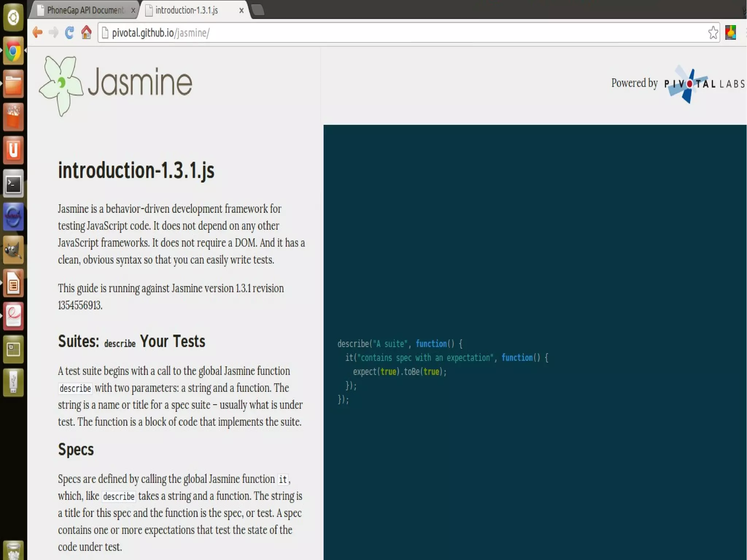Click the colorful extension icon beside the star
The image size is (747, 560).
pyautogui.click(x=731, y=33)
